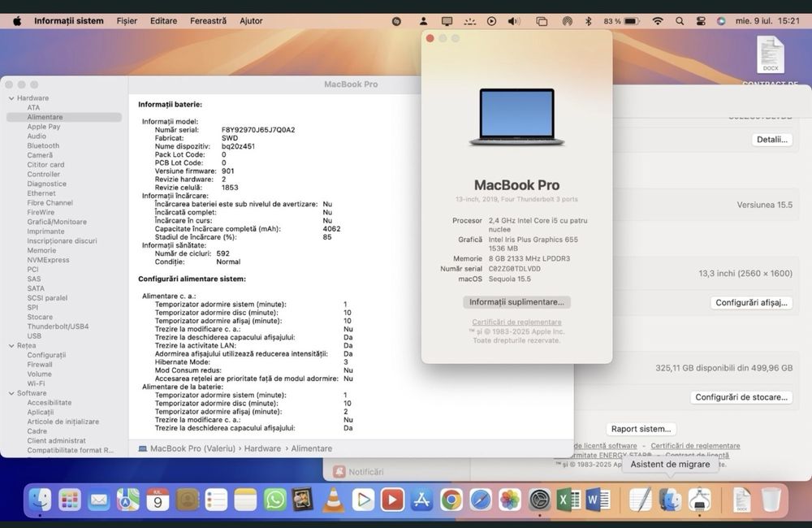The height and width of the screenshot is (528, 812).
Task: Click the Asistent de migrare dock icon
Action: pyautogui.click(x=670, y=500)
